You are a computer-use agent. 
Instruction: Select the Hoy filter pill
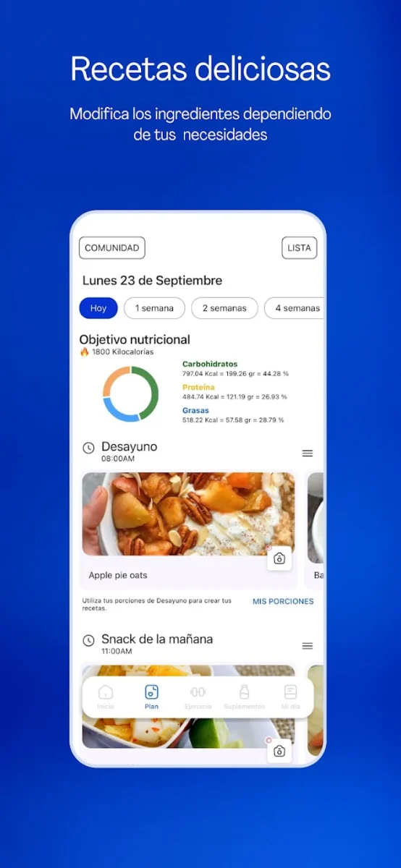pyautogui.click(x=98, y=308)
